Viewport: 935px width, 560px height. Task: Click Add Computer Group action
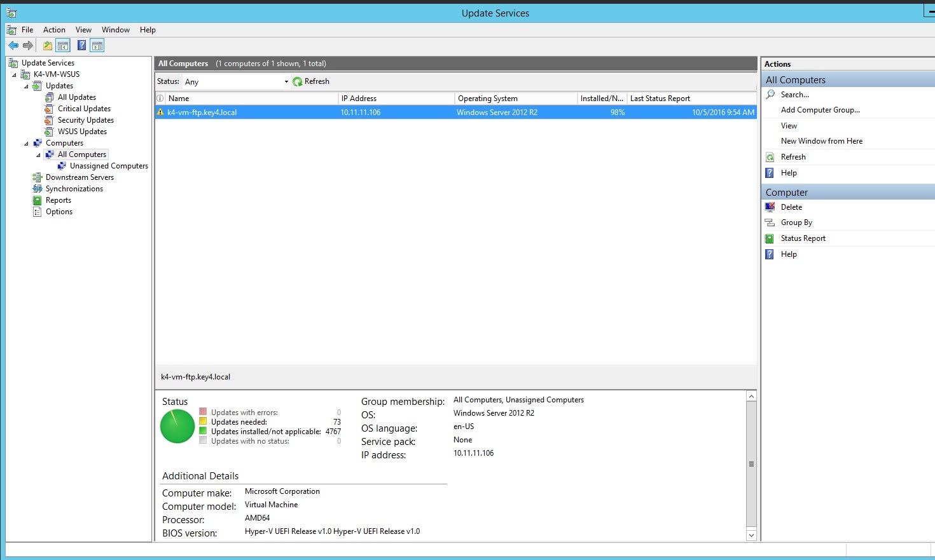[x=821, y=110]
